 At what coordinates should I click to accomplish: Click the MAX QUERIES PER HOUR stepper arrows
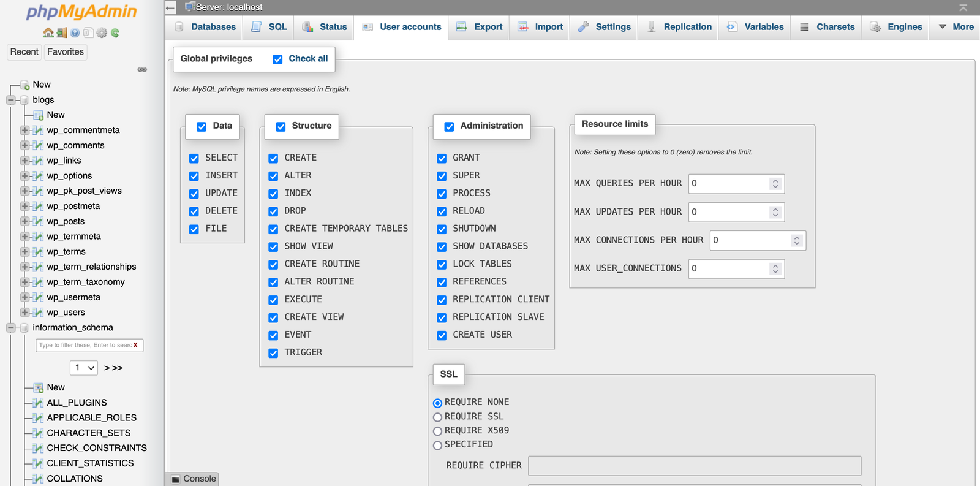(775, 183)
